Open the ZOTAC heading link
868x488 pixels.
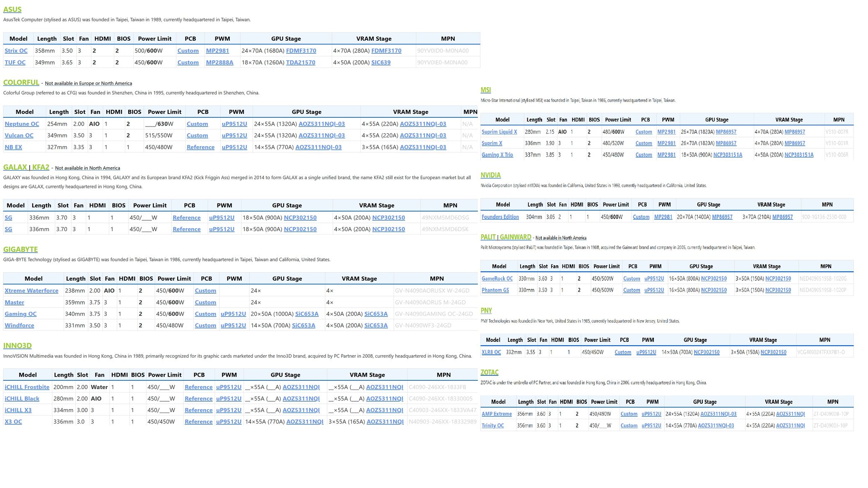(490, 372)
